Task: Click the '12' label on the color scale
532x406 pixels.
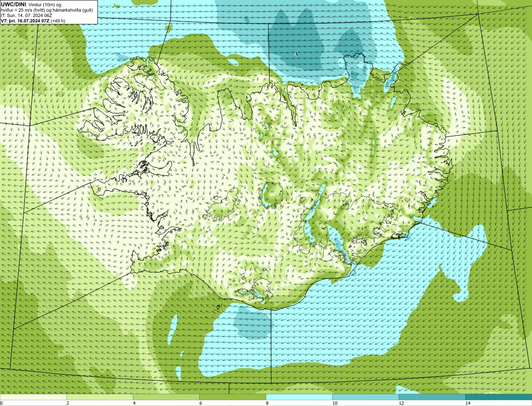Action: pyautogui.click(x=401, y=403)
